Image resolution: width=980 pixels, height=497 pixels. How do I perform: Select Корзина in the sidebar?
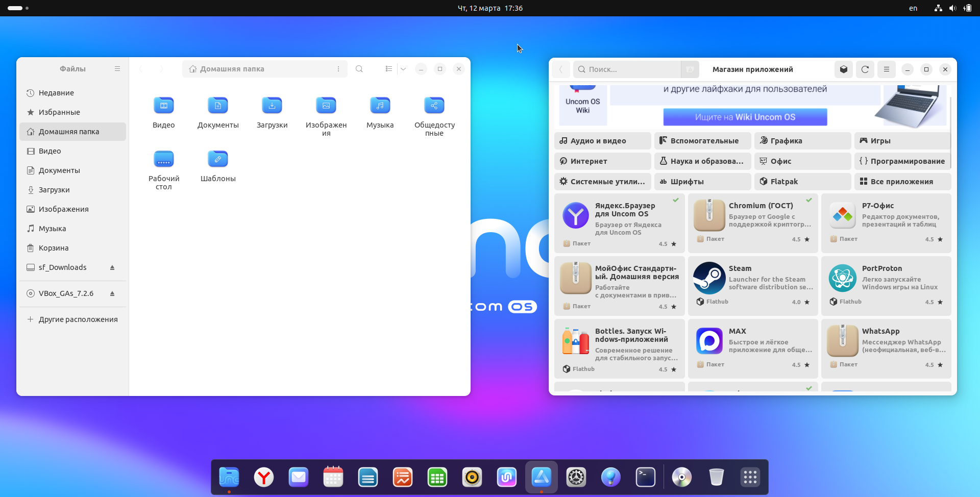point(54,248)
